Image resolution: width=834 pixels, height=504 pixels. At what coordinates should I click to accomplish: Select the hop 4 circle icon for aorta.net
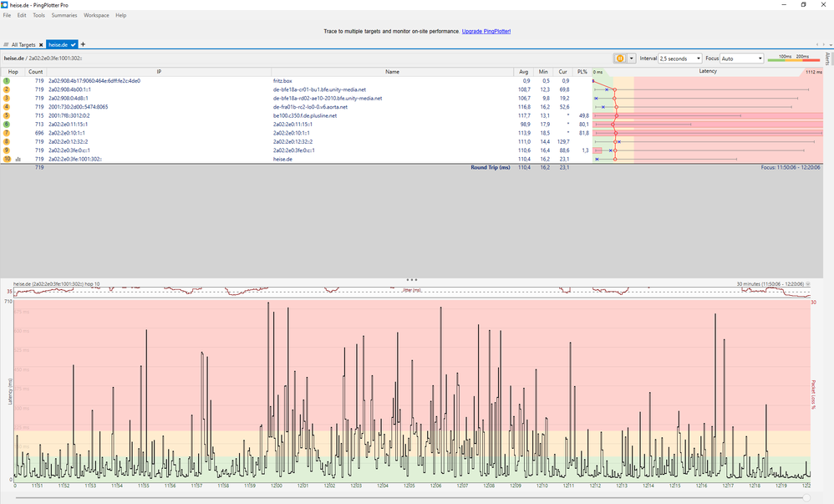7,107
